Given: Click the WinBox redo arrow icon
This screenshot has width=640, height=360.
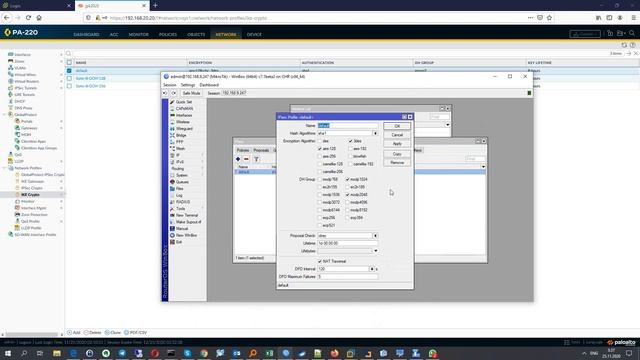Looking at the screenshot, I should [173, 93].
